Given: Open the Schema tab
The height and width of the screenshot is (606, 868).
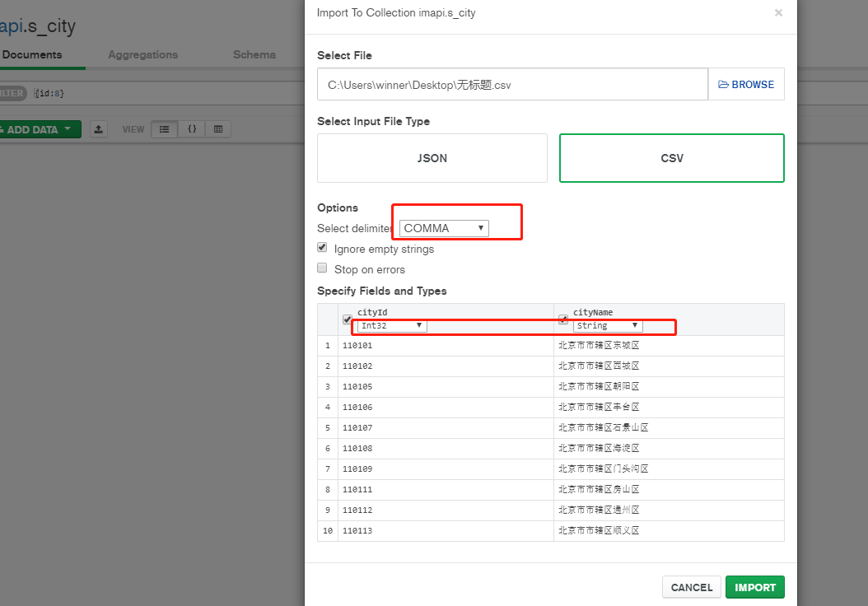Looking at the screenshot, I should click(254, 54).
